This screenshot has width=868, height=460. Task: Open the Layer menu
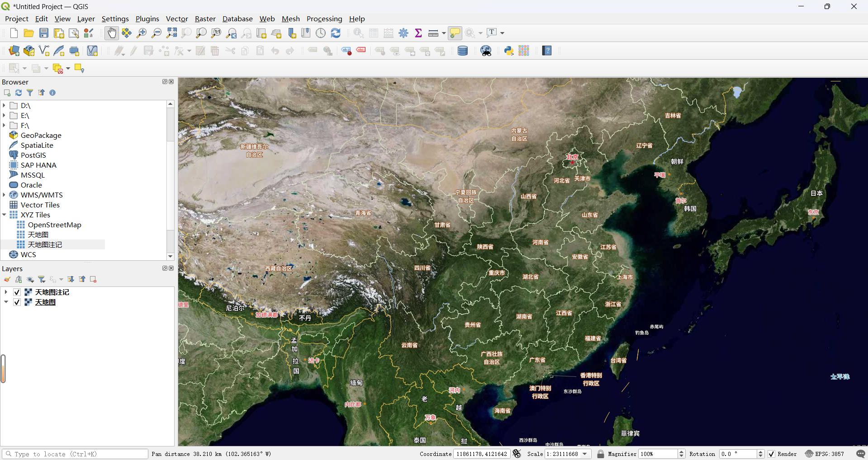coord(86,19)
